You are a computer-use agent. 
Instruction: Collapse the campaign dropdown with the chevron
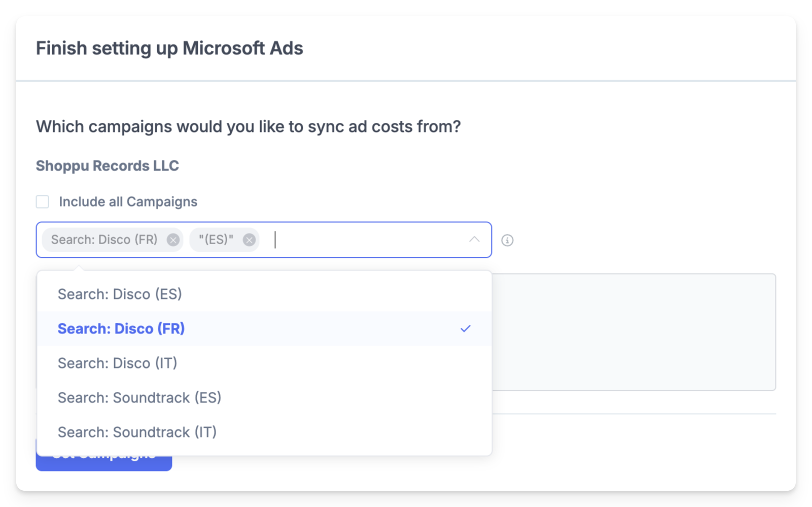click(474, 240)
